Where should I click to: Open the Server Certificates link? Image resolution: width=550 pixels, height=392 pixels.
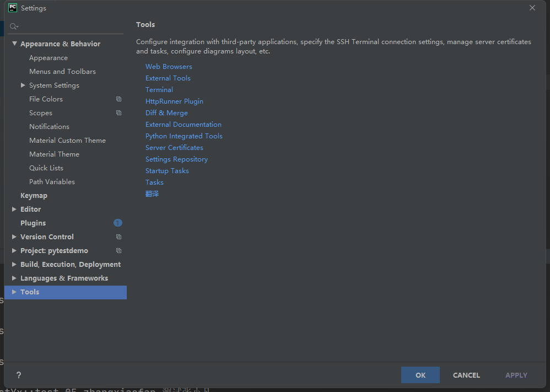tap(174, 148)
